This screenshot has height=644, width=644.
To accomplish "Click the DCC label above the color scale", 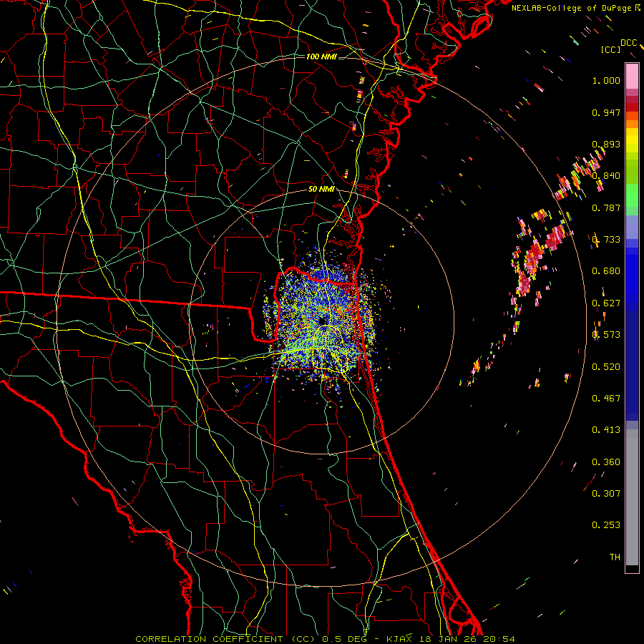I will (x=628, y=43).
